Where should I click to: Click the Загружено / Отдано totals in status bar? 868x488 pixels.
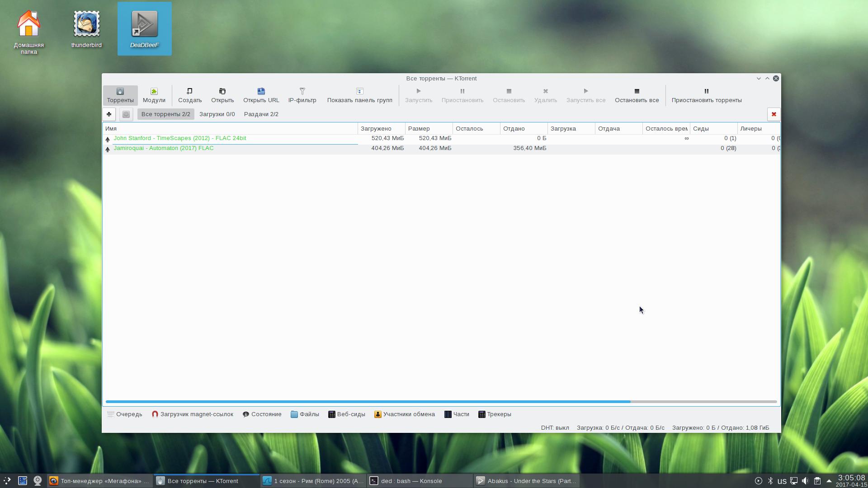pos(721,428)
